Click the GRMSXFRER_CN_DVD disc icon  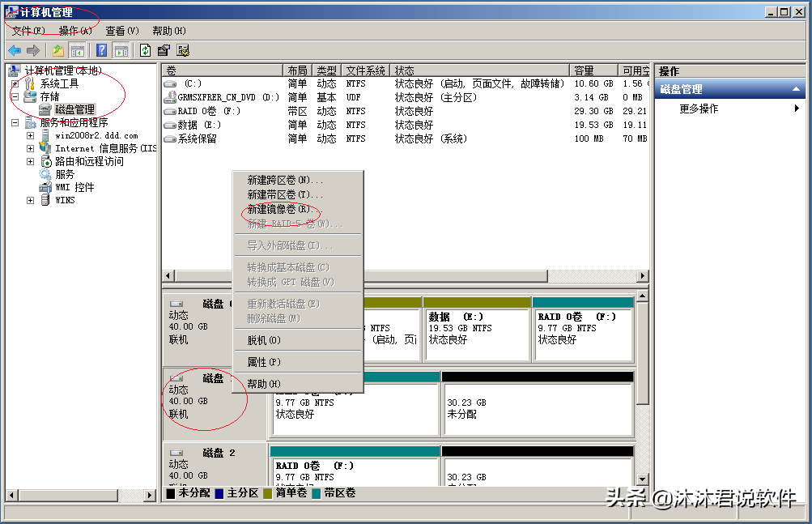170,97
